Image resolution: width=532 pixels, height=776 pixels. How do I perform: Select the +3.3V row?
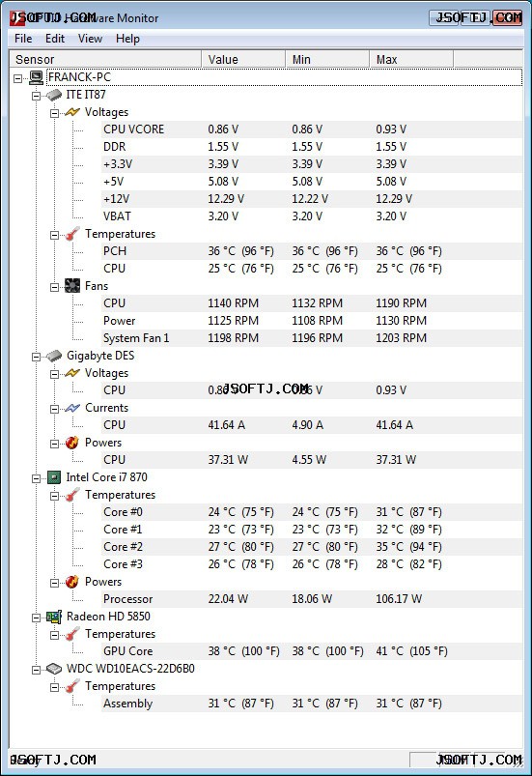point(312,164)
